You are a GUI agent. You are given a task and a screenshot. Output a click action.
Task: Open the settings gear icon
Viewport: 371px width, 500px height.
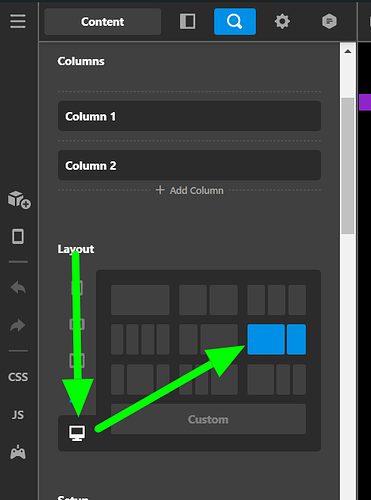pos(282,22)
